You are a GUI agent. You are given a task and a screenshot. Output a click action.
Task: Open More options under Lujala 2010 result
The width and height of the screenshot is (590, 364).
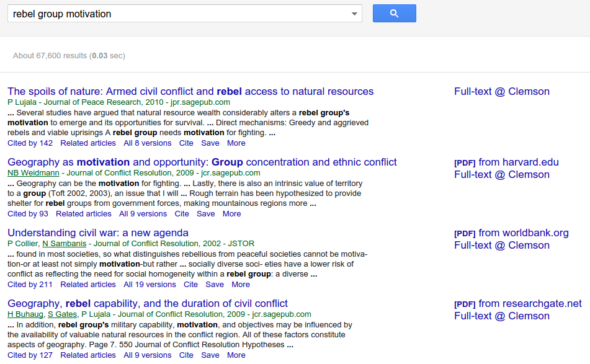click(236, 143)
